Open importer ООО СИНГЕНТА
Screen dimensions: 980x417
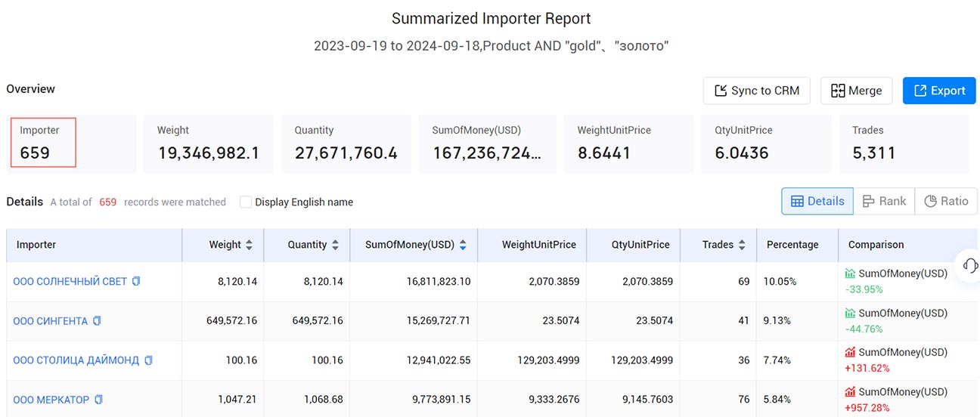tap(51, 320)
